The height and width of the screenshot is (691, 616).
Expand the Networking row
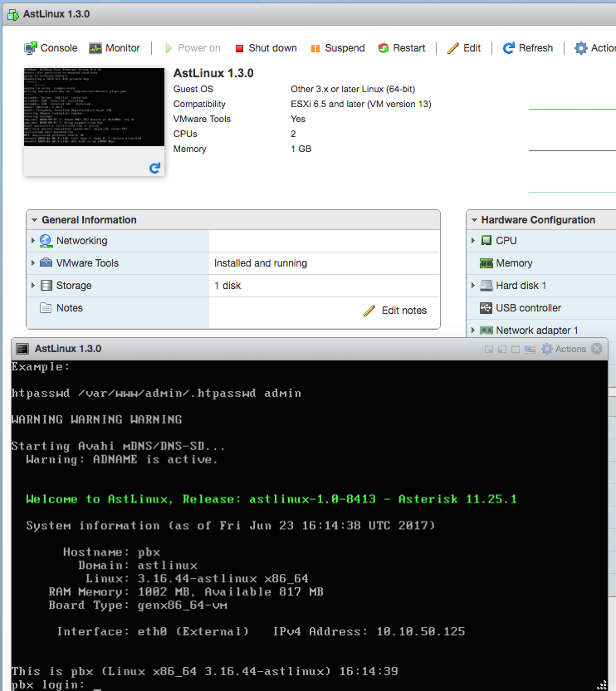pos(33,241)
